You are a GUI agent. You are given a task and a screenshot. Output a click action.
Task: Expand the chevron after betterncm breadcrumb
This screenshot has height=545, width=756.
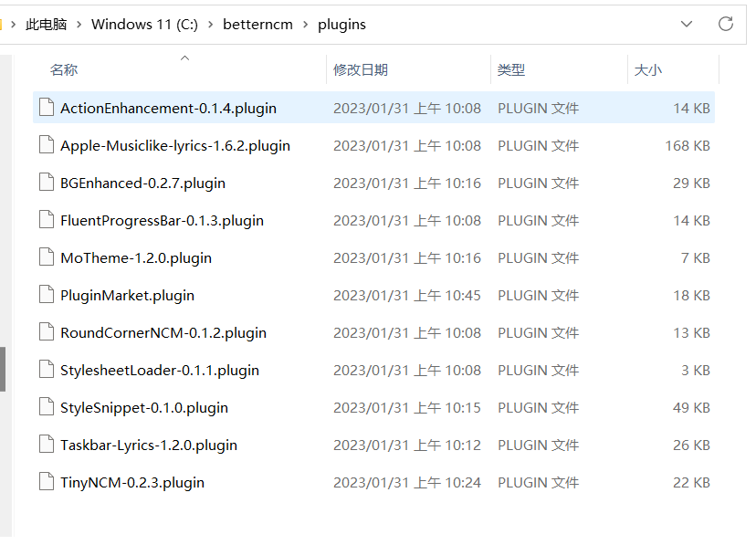305,24
